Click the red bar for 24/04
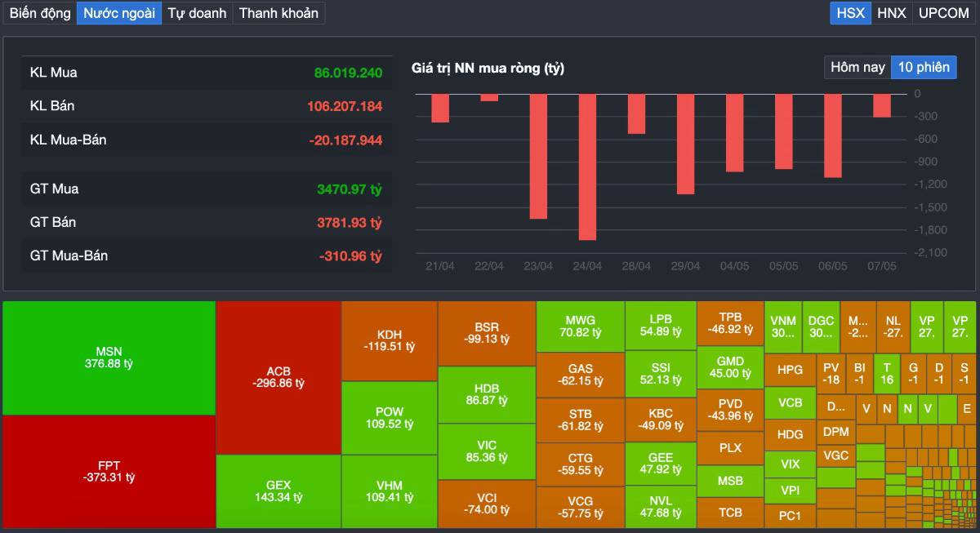The image size is (980, 533). pos(587,167)
